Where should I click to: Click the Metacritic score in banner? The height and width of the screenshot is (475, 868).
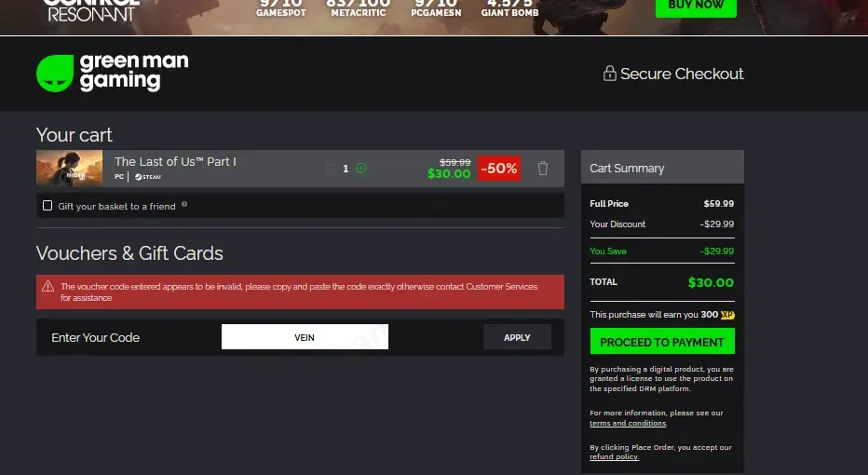point(359,7)
